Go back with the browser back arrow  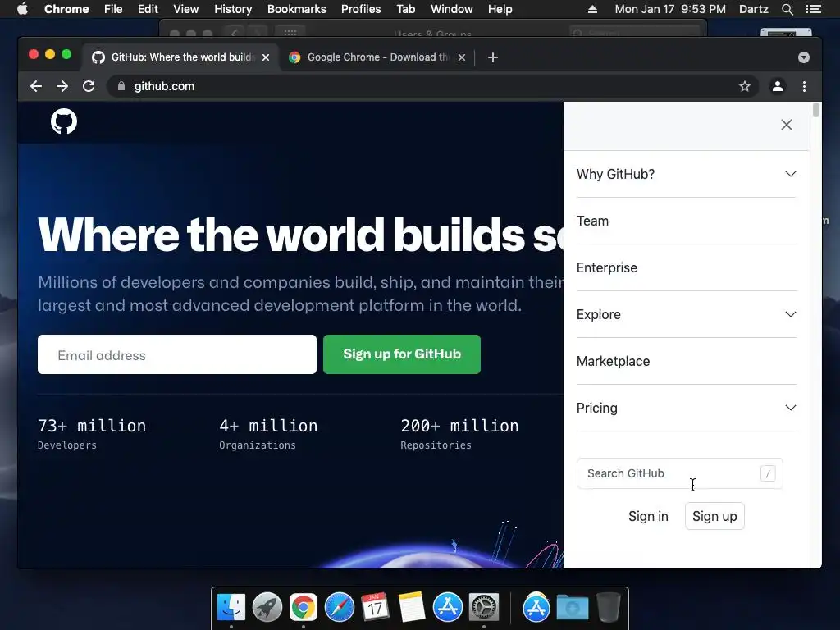36,86
